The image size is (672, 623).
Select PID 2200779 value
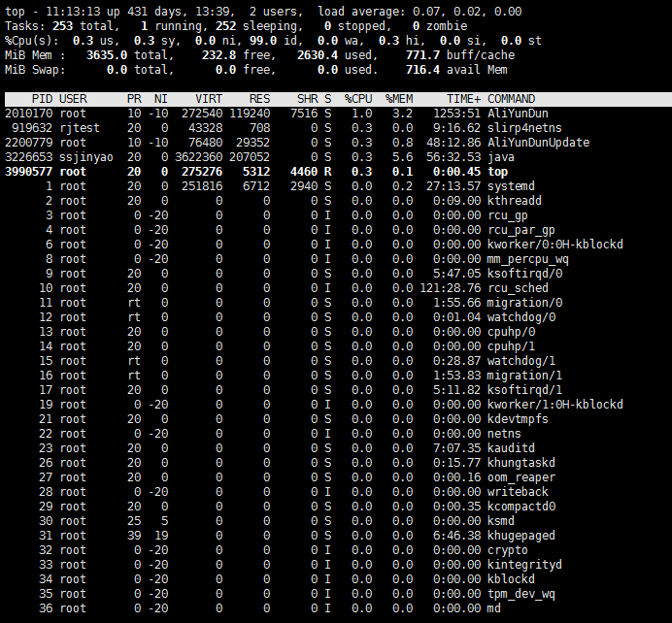29,143
